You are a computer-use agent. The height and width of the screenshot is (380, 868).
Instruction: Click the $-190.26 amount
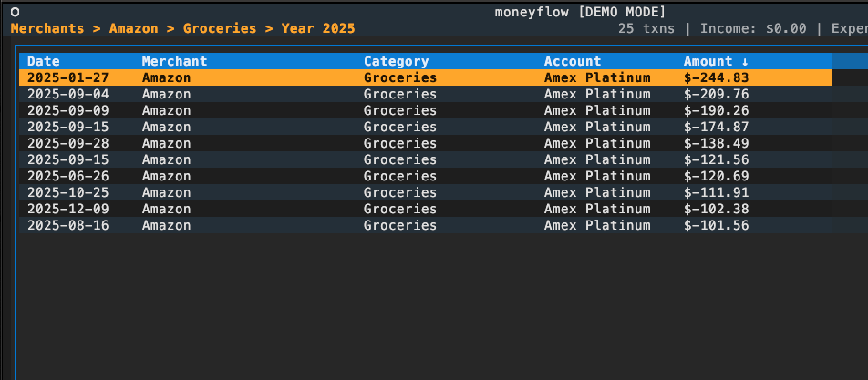pos(717,110)
